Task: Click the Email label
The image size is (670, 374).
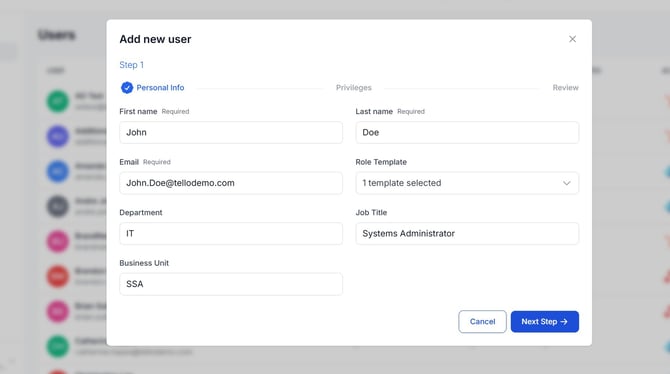Action: 129,162
